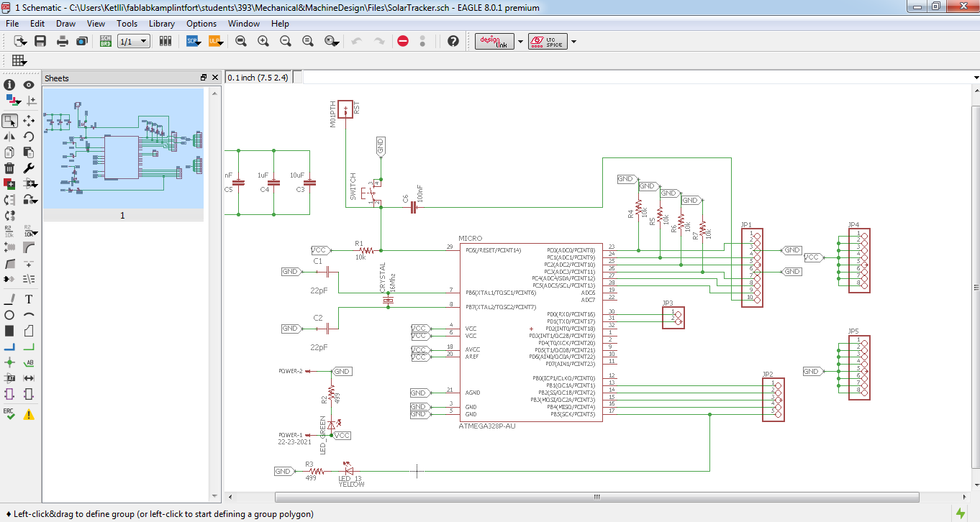Select the Name tool
980x522 pixels.
tap(9, 231)
